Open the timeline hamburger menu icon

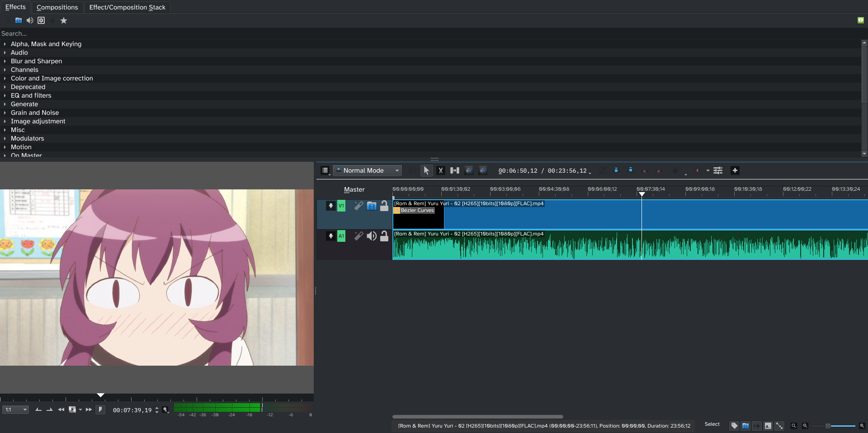point(325,170)
